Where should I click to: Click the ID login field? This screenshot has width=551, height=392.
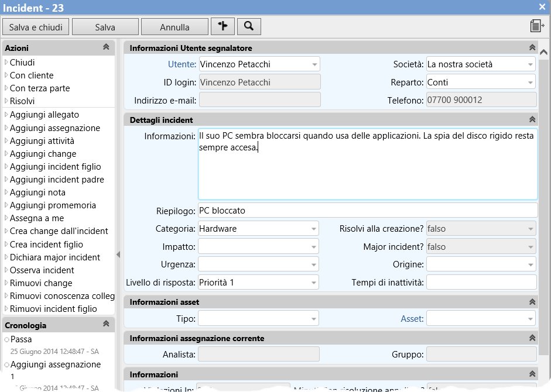260,82
